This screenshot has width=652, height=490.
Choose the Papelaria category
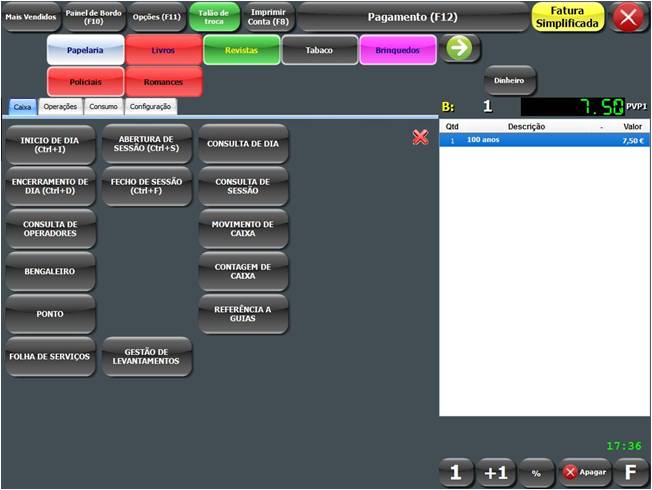[x=85, y=49]
